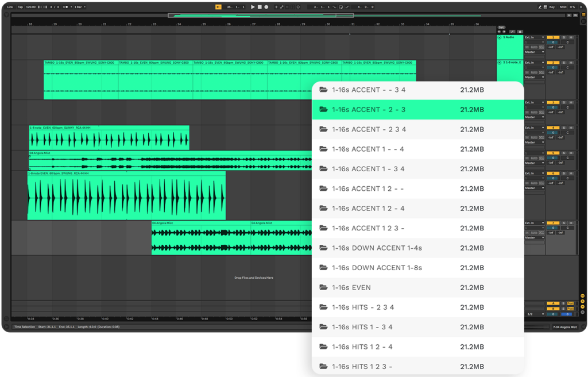Solo the 1 Audio track

[564, 37]
